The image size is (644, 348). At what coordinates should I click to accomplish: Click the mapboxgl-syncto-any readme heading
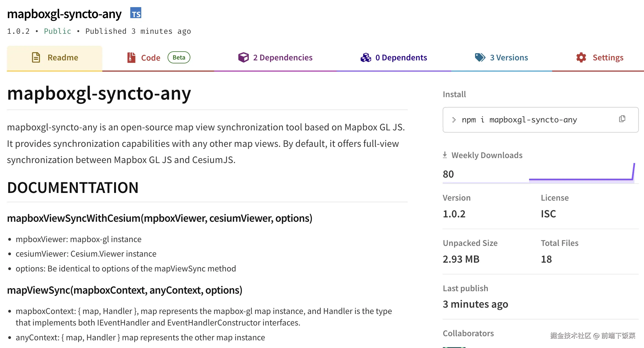(x=99, y=93)
